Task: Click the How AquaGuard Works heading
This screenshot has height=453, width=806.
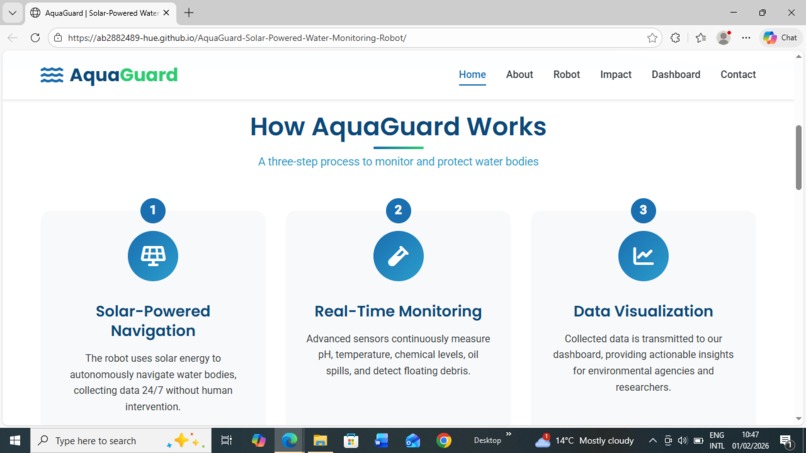Action: [398, 126]
